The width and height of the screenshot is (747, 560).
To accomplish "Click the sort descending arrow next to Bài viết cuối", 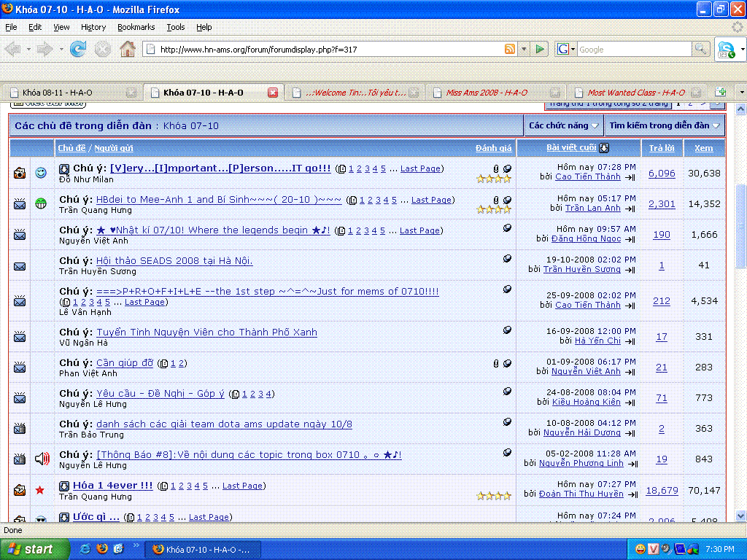I will 604,148.
